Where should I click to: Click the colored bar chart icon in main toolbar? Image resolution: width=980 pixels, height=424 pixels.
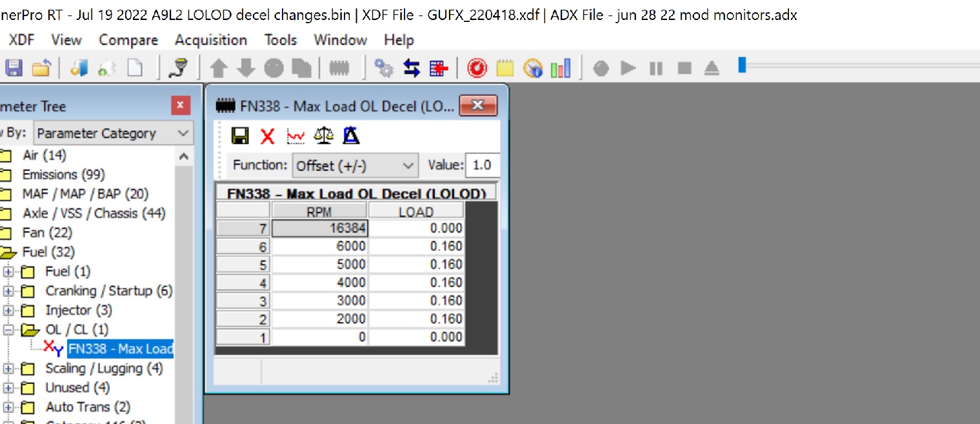pyautogui.click(x=561, y=68)
